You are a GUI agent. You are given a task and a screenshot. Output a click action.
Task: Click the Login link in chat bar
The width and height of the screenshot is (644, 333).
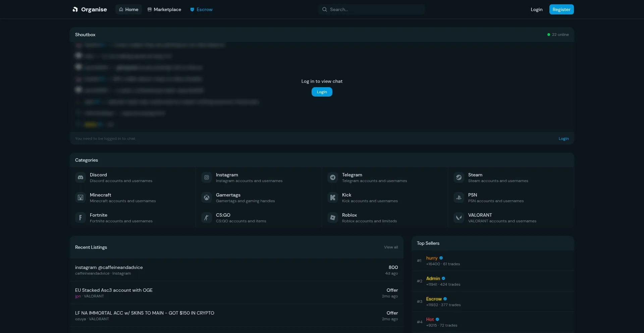pos(564,138)
